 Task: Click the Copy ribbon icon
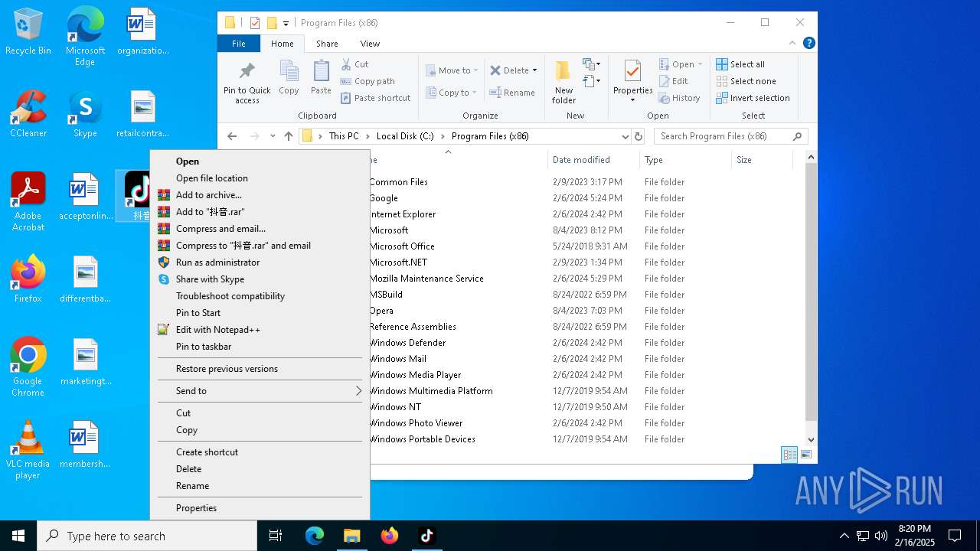[x=289, y=77]
